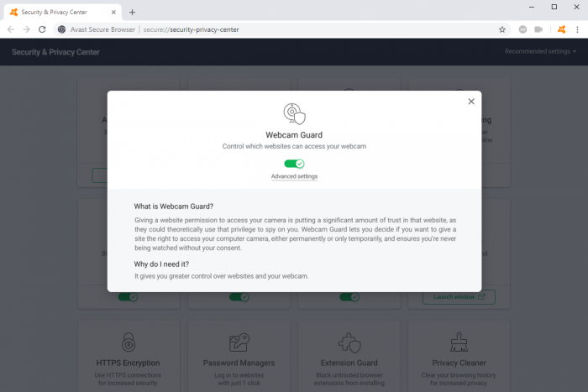Screen dimensions: 588x392
Task: Click the Webcam Guard dialog title
Action: point(294,135)
